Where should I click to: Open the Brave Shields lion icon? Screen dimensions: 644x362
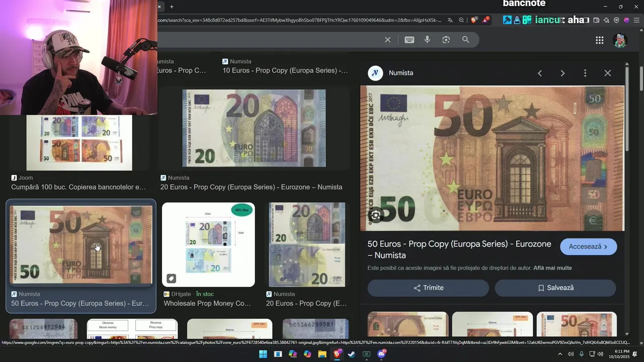point(474,20)
